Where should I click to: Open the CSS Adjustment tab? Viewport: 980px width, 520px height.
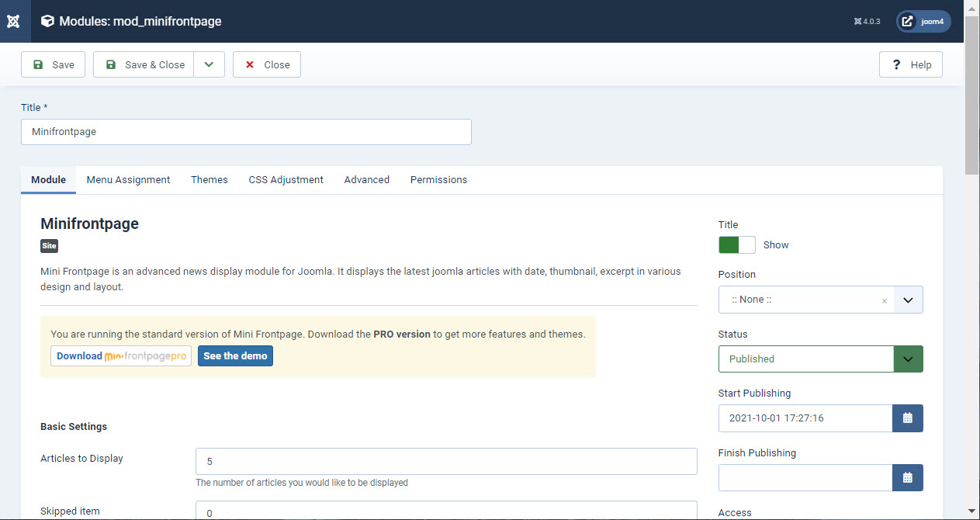point(286,179)
